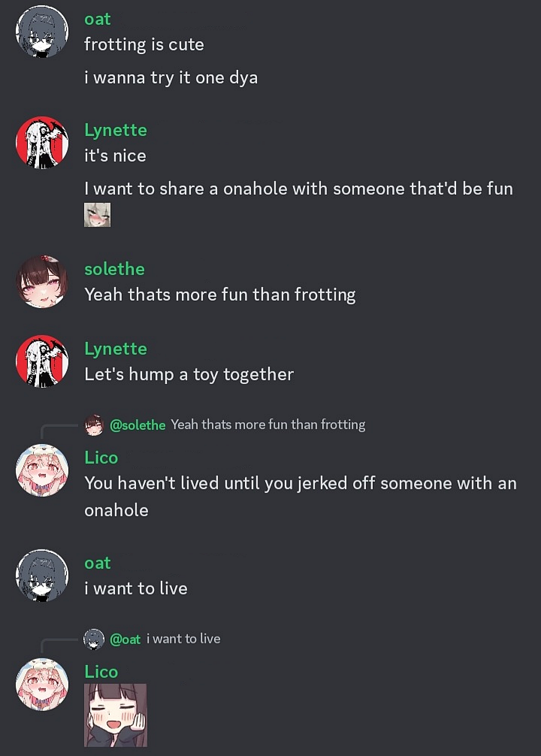The width and height of the screenshot is (541, 756).
Task: Open the Lico username above the sticker
Action: point(101,672)
